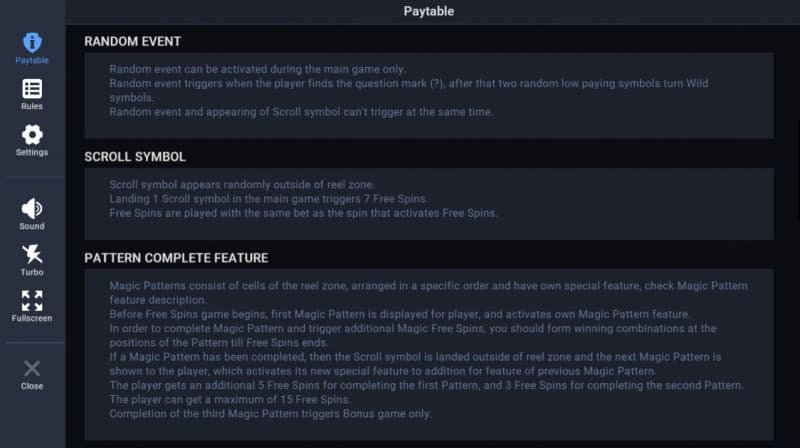Open Settings via the gear icon

point(32,134)
